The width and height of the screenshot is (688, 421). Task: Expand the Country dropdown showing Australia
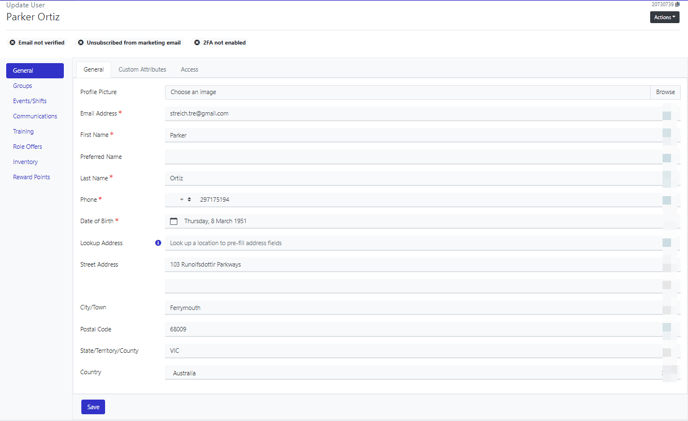click(x=420, y=373)
